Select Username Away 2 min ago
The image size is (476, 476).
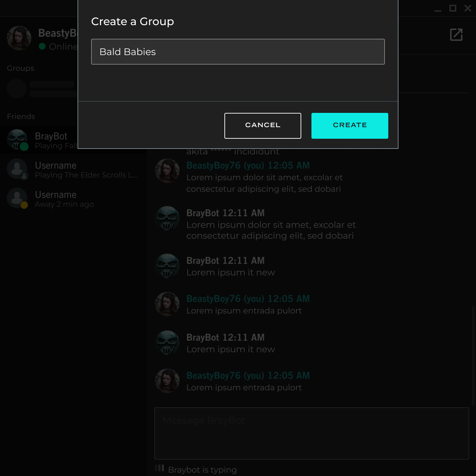(x=73, y=199)
